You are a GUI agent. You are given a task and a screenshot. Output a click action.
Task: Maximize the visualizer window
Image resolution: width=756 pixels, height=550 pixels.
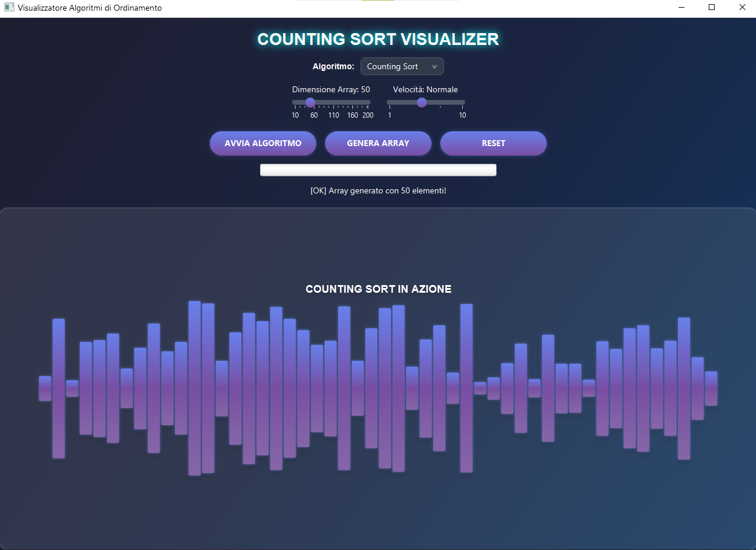(x=712, y=8)
